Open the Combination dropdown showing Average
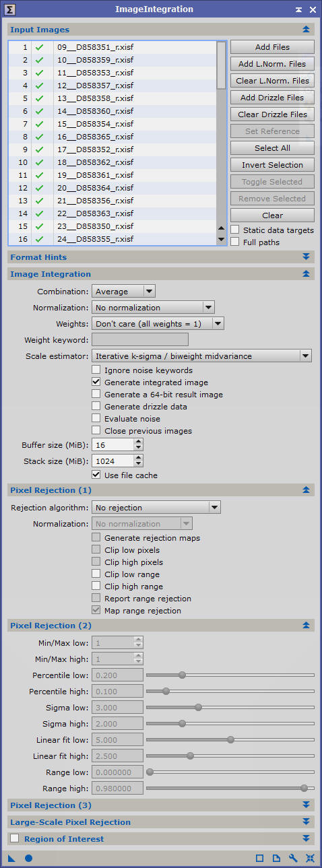The width and height of the screenshot is (322, 868). point(123,291)
